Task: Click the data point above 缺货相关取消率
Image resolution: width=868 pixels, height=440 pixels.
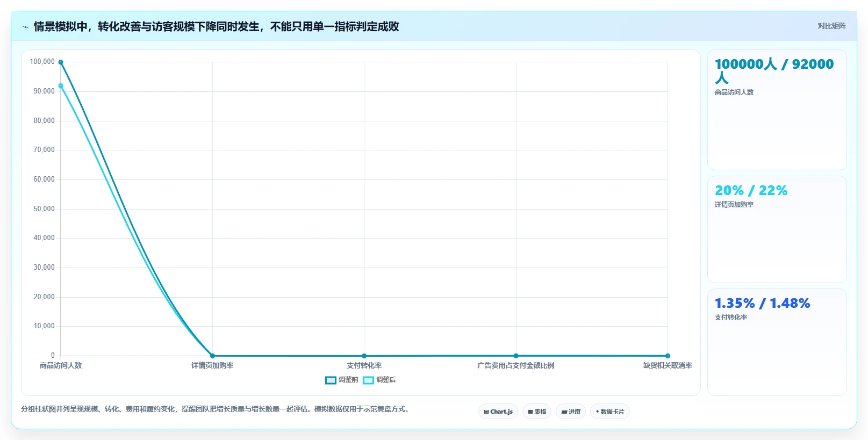Action: [x=668, y=356]
